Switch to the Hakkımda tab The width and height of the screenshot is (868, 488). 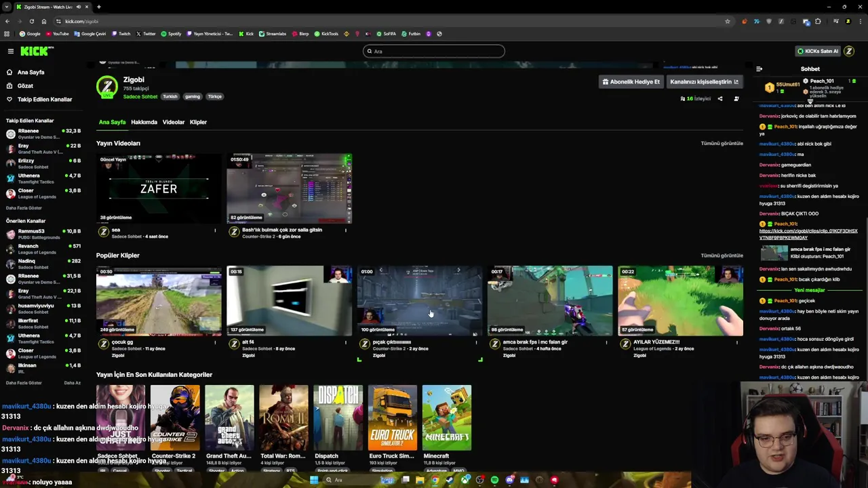point(144,123)
